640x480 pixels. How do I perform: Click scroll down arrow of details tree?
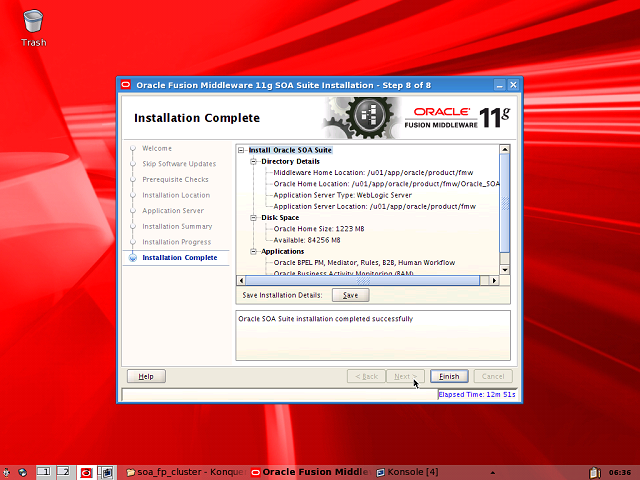point(505,270)
